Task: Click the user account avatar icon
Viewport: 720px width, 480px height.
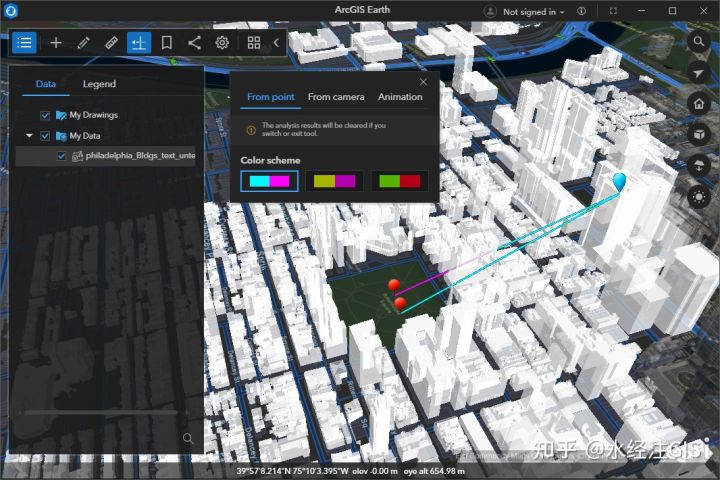Action: pos(490,11)
